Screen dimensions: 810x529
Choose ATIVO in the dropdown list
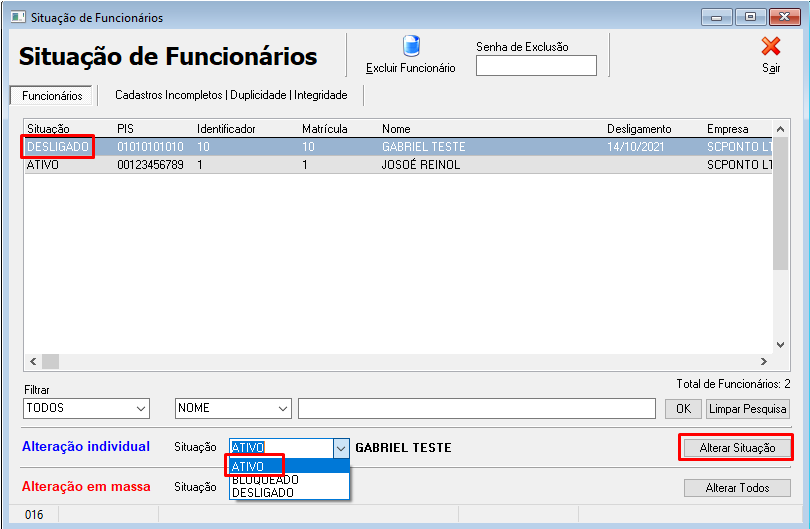pos(248,466)
